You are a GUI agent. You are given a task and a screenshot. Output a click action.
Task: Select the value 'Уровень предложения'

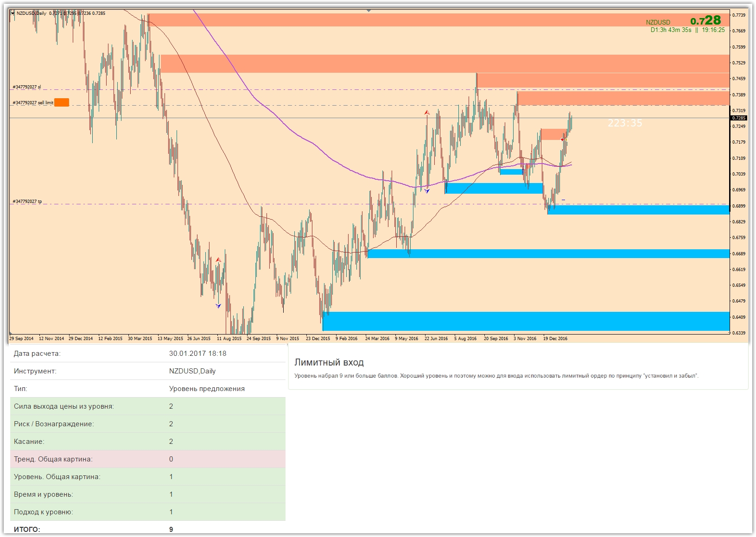[207, 389]
